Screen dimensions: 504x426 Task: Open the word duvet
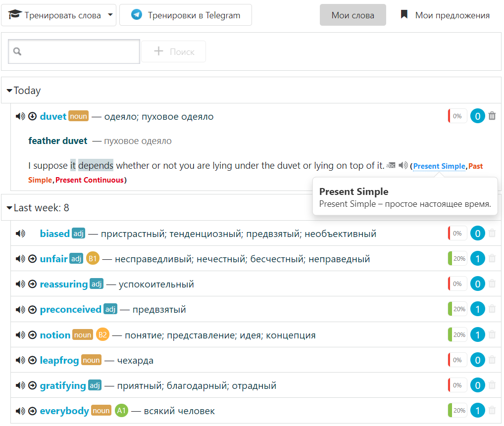53,116
